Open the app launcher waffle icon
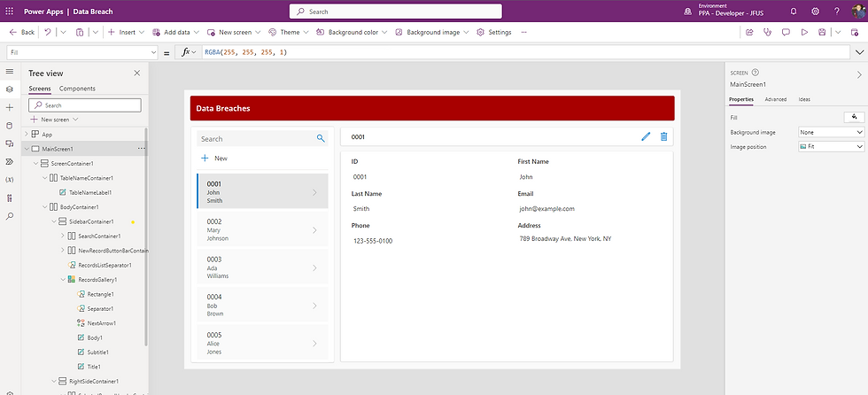The width and height of the screenshot is (868, 395). pos(10,11)
